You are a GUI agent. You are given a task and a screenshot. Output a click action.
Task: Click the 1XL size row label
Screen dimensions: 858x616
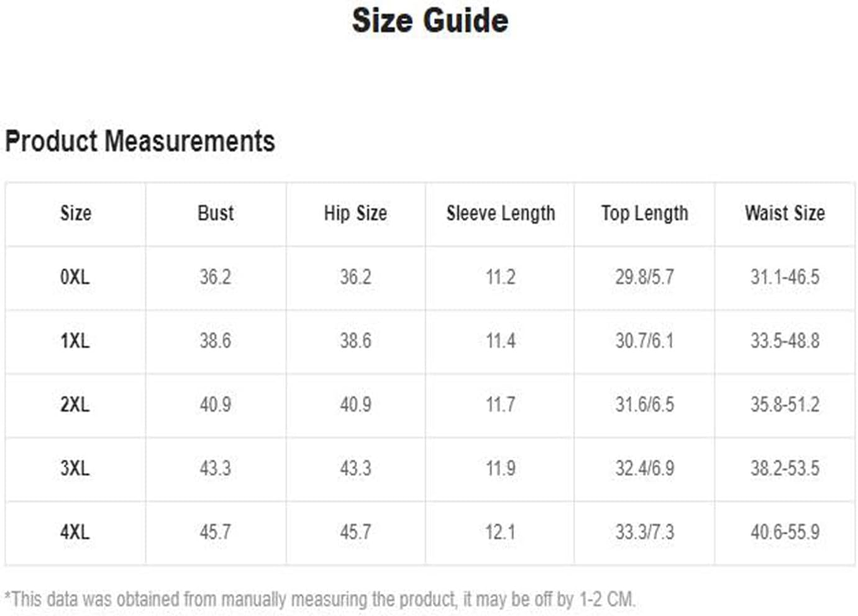pos(75,341)
